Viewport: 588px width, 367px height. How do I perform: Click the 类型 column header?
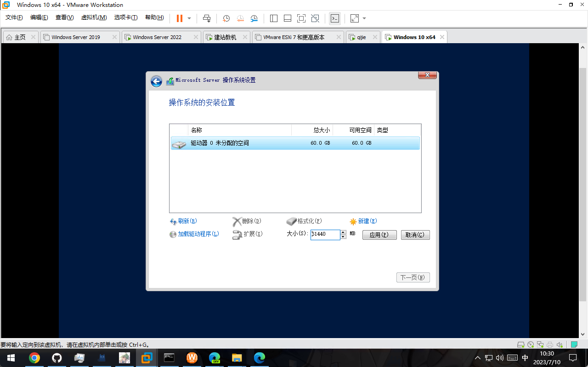coord(397,130)
